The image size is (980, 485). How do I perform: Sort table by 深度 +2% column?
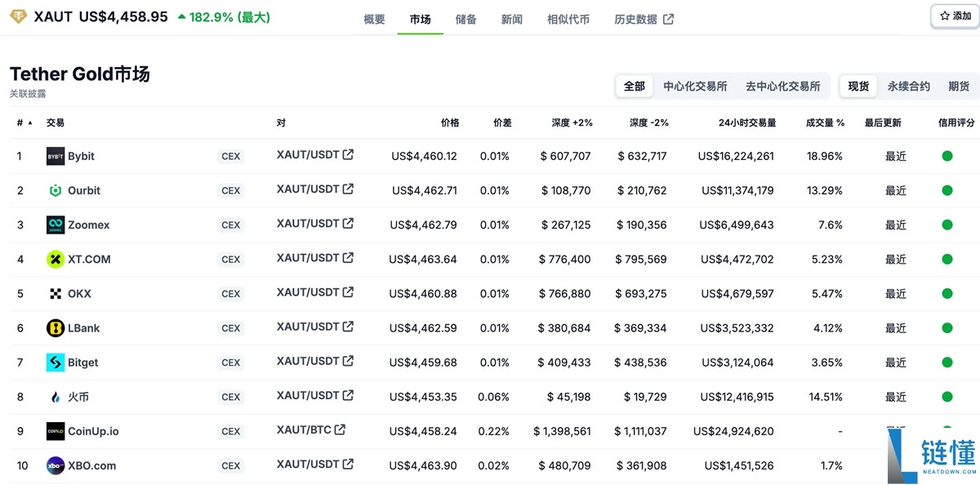coord(572,122)
